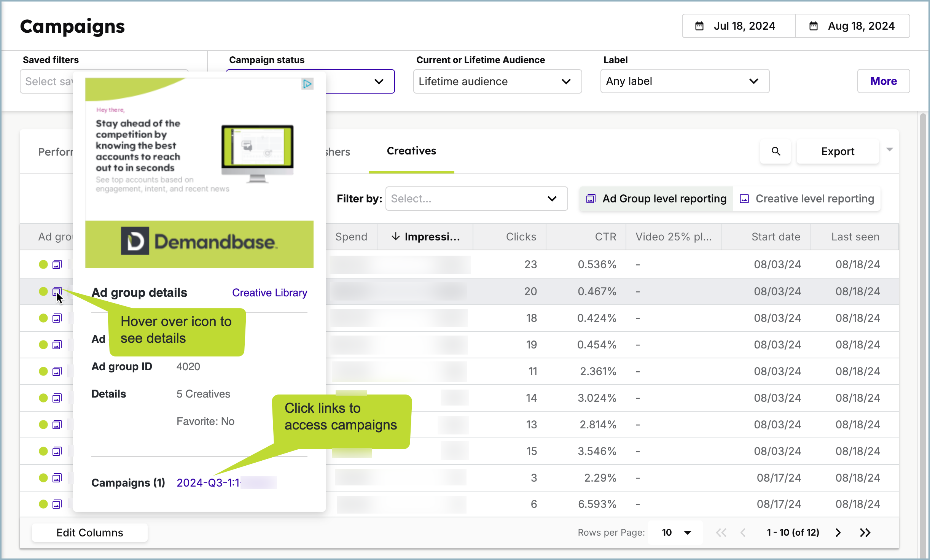
Task: Go to the next page of results
Action: point(838,533)
